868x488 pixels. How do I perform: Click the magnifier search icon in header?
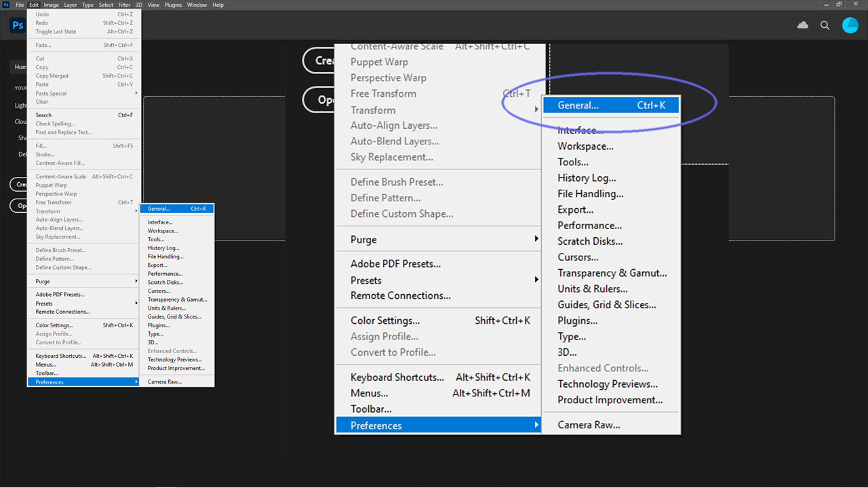pos(825,25)
